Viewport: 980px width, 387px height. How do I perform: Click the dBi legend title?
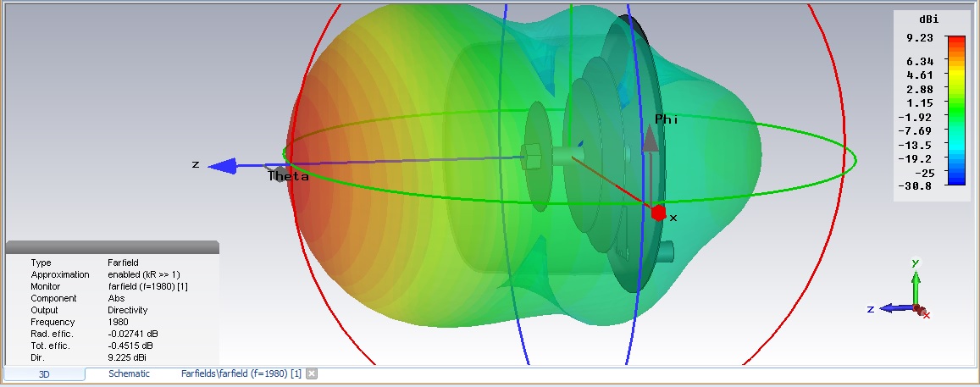930,20
